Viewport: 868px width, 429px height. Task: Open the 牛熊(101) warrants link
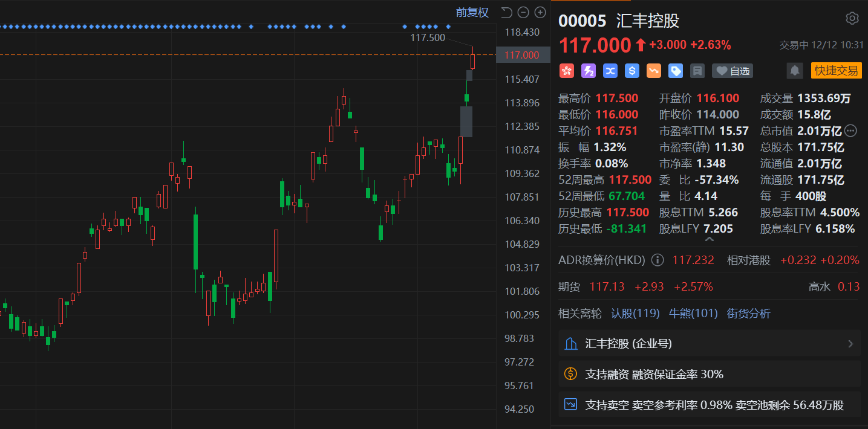(694, 313)
